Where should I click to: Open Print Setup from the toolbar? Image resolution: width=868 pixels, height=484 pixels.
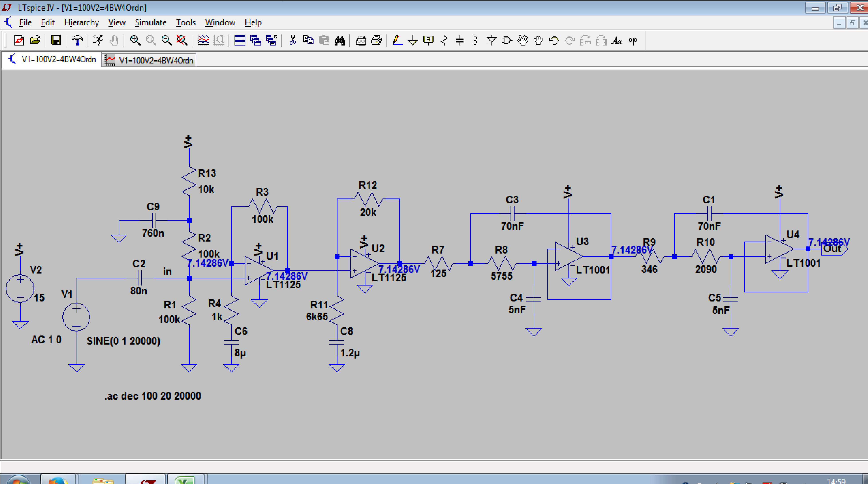pos(361,40)
